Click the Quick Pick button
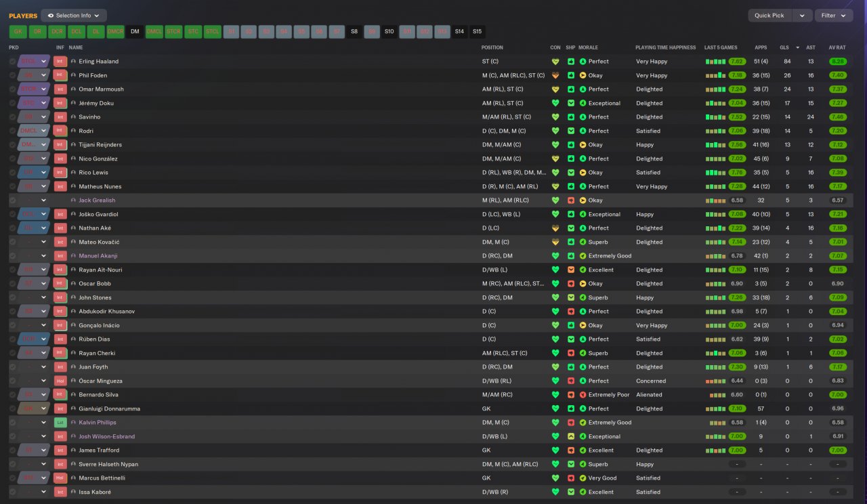867x504 pixels. [x=769, y=16]
